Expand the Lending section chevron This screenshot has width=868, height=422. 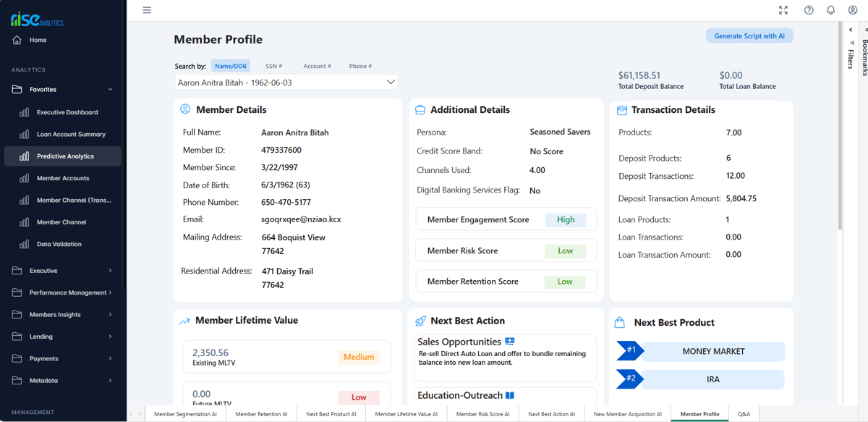pos(111,337)
